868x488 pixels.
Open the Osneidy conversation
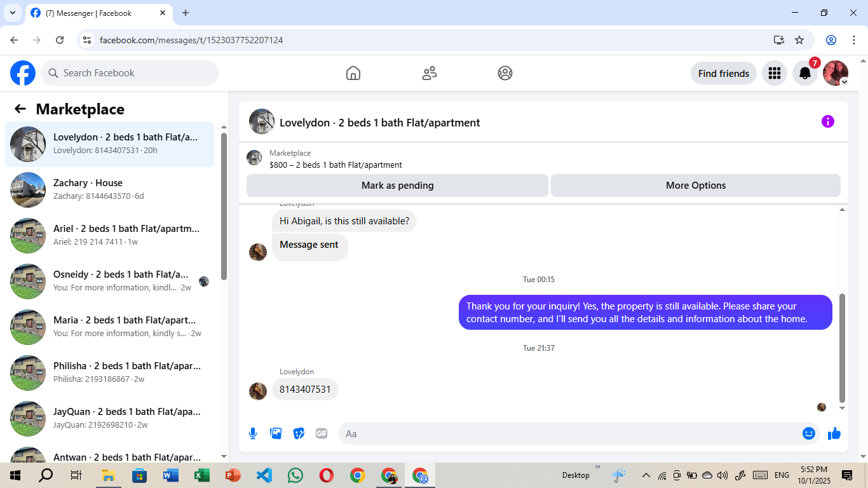[109, 281]
